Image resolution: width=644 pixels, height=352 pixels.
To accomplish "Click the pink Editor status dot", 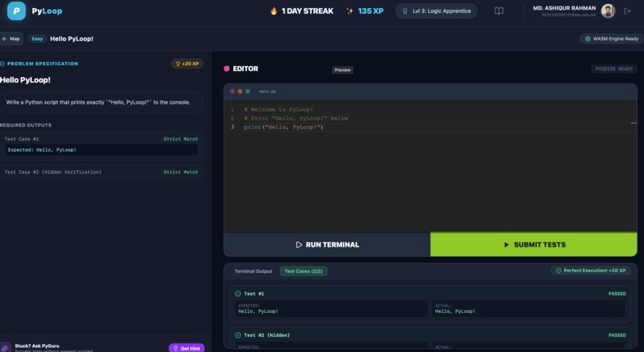I will (x=226, y=69).
